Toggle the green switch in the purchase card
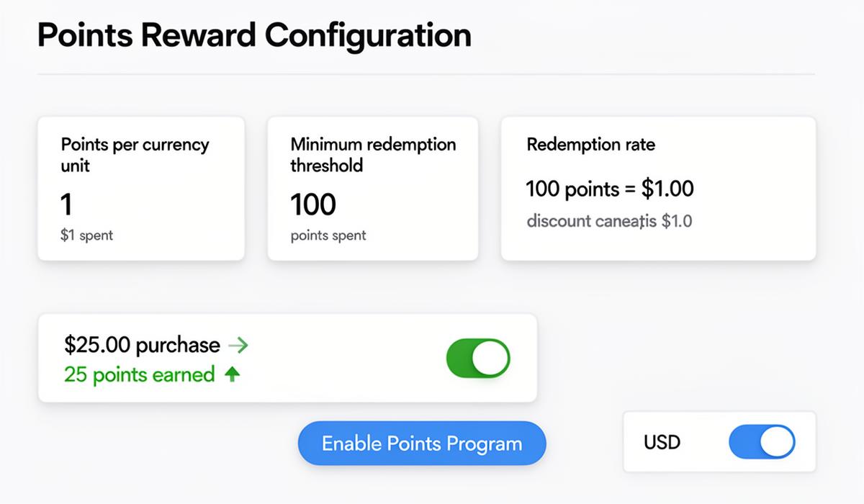This screenshot has height=504, width=864. (x=478, y=359)
